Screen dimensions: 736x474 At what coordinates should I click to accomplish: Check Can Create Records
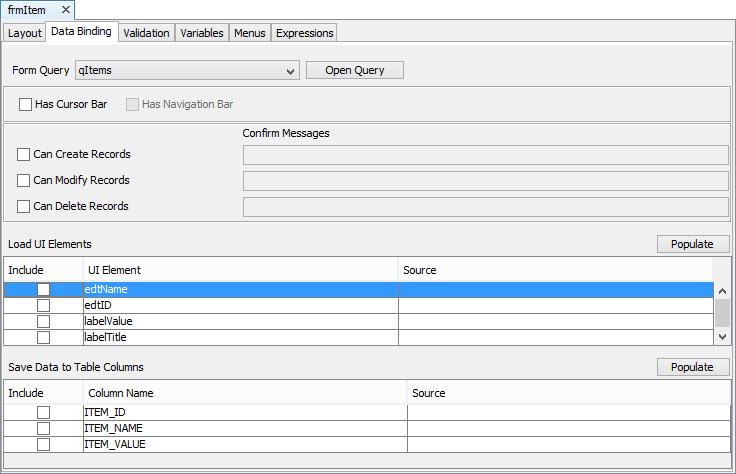click(x=24, y=155)
